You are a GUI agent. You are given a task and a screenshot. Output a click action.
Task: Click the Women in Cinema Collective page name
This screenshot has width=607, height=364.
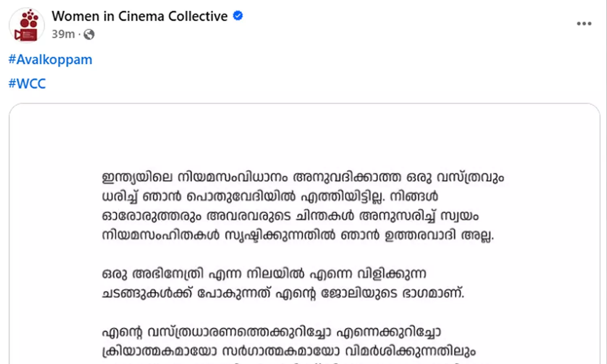[x=140, y=16]
